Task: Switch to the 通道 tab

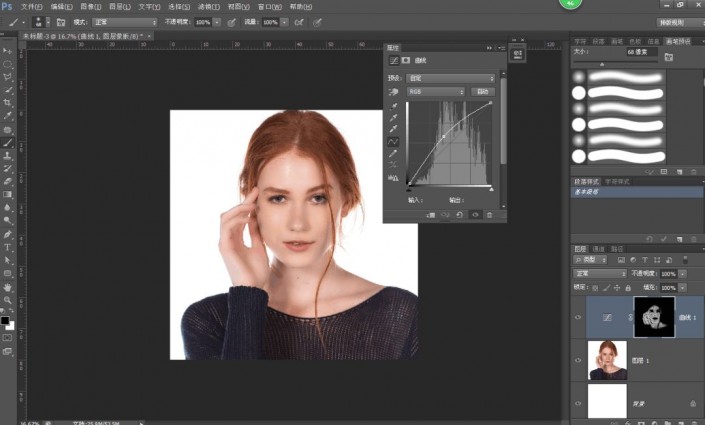Action: pos(598,248)
